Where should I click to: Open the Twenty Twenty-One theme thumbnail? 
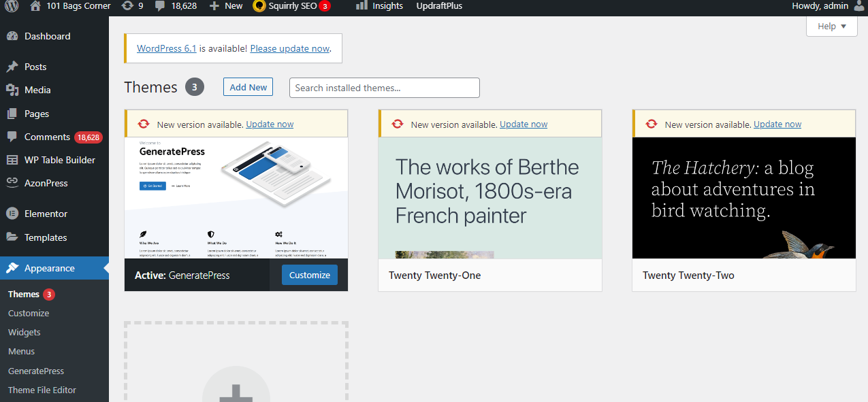point(490,198)
